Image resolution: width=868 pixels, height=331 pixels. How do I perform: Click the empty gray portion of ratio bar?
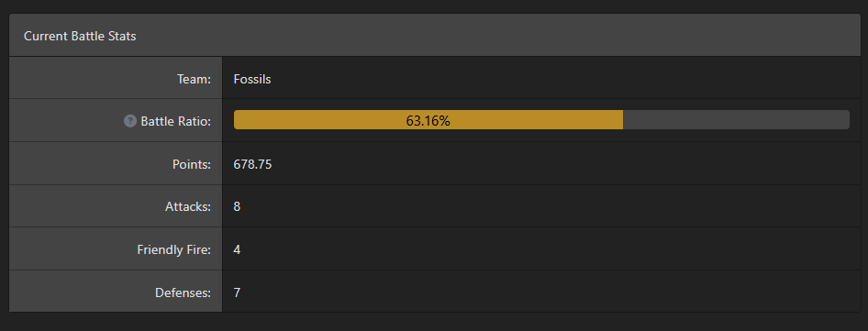tap(736, 120)
